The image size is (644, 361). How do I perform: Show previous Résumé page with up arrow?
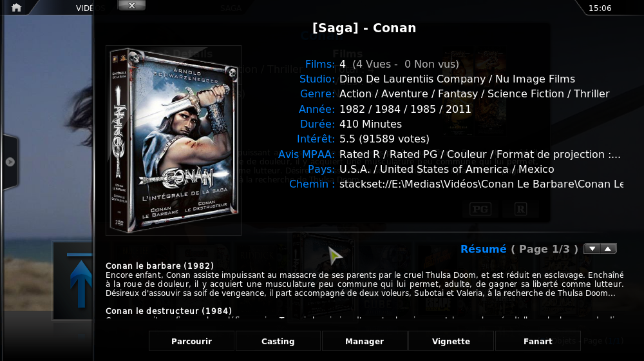click(609, 249)
